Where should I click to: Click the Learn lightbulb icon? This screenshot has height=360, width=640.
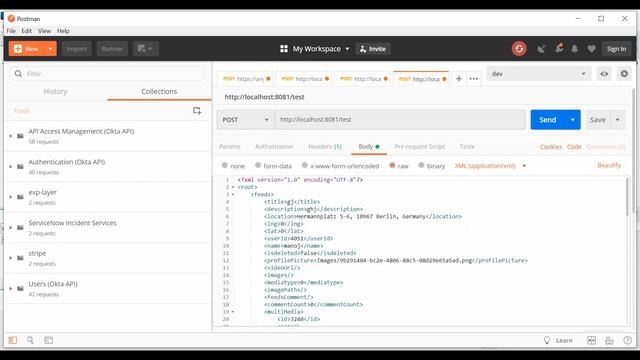pyautogui.click(x=547, y=340)
